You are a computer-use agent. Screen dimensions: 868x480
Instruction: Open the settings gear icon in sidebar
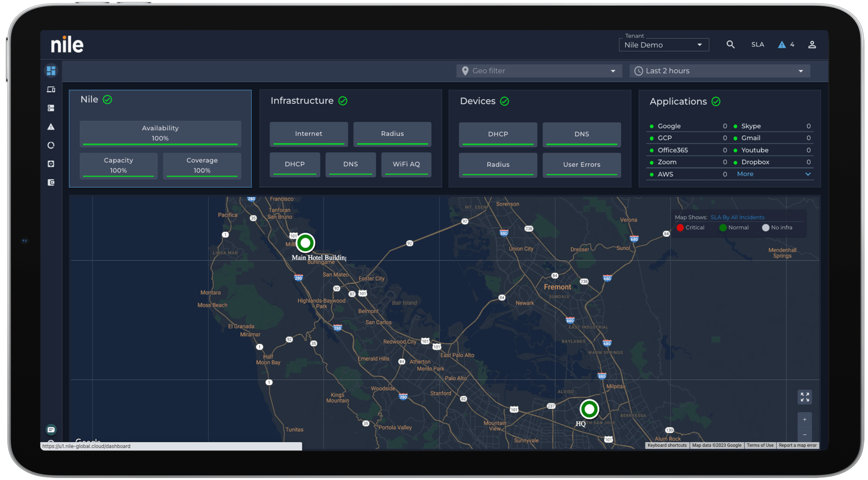coord(51,164)
